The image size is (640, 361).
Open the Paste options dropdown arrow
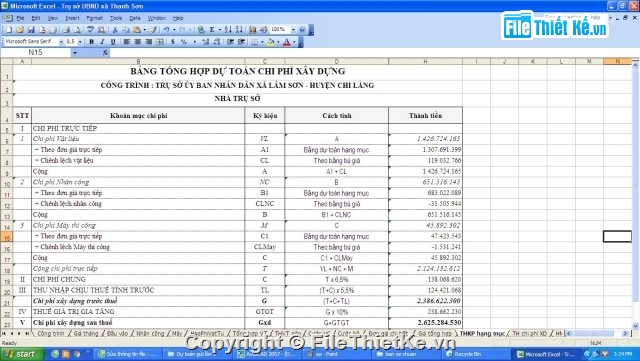(144, 30)
